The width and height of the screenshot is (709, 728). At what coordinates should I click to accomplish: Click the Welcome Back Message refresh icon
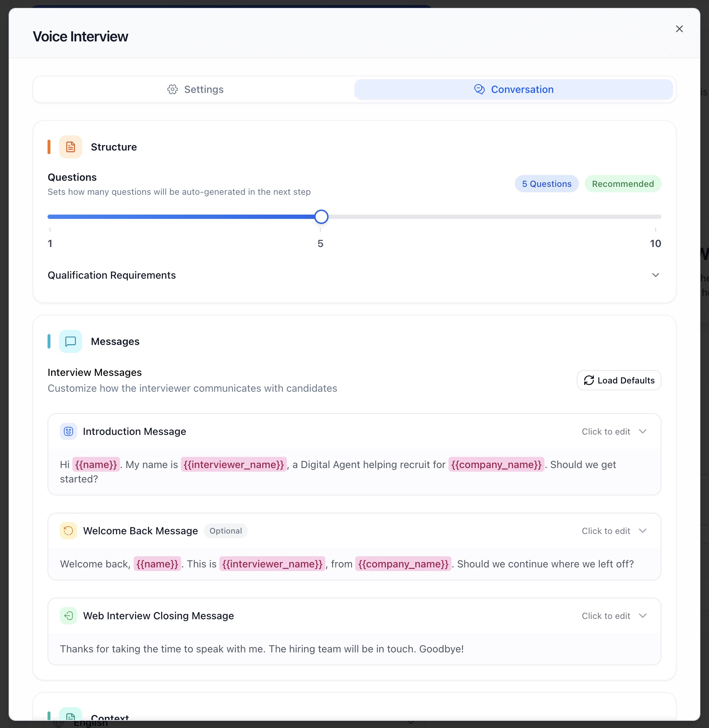tap(68, 531)
